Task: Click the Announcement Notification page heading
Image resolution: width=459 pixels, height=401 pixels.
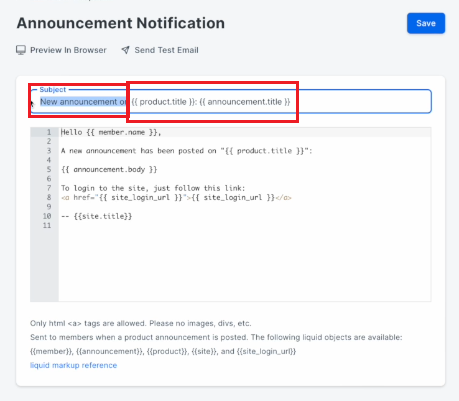Action: [x=121, y=23]
